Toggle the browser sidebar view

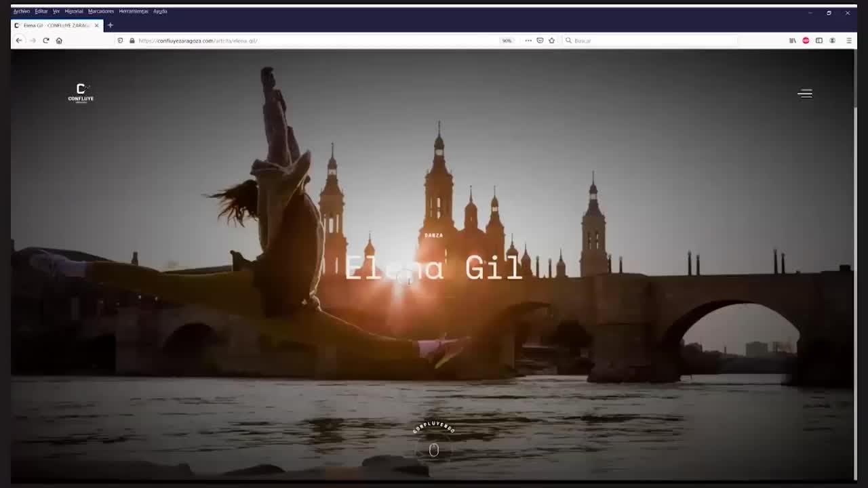[x=818, y=41]
